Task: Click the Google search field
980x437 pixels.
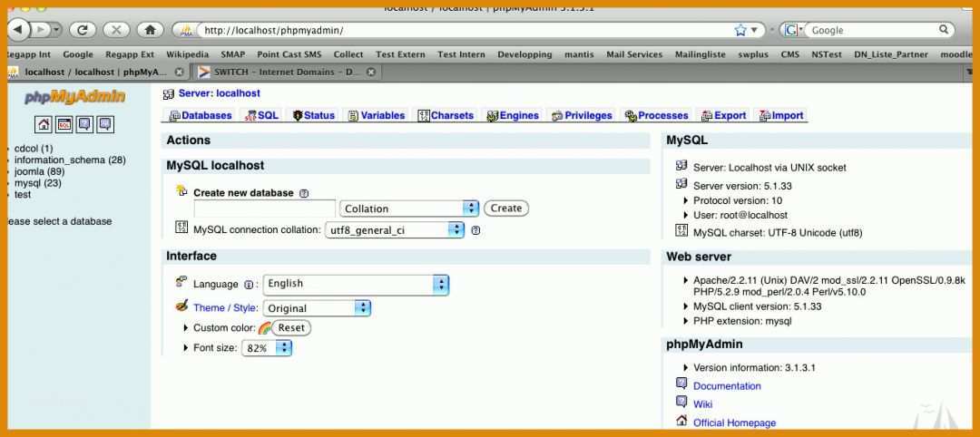Action: 872,30
